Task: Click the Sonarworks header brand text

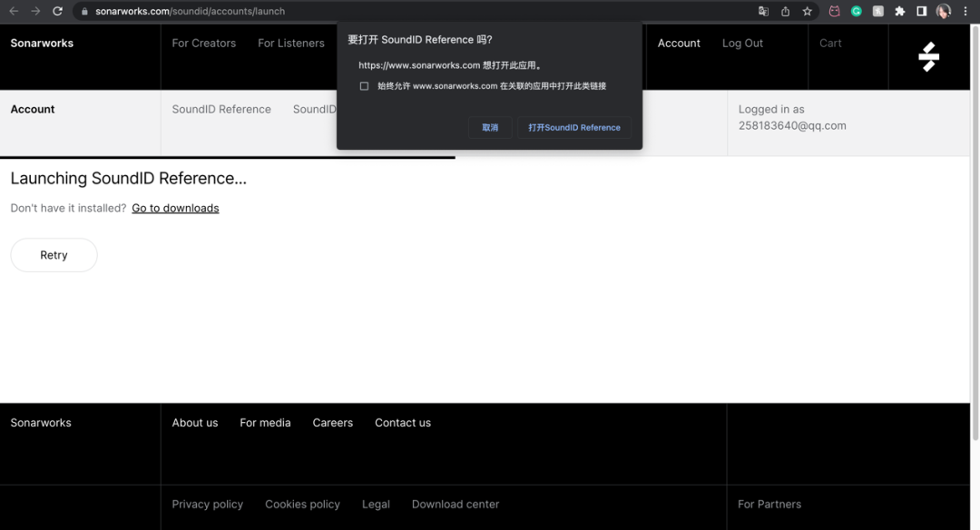Action: click(x=42, y=44)
